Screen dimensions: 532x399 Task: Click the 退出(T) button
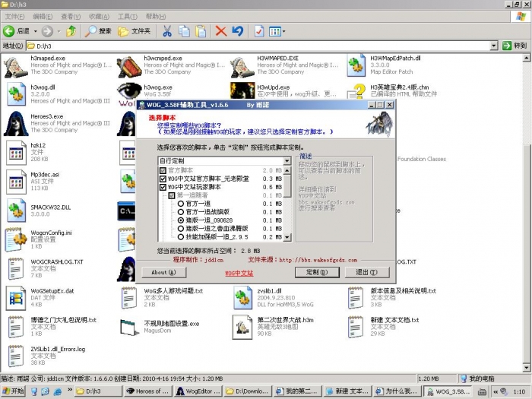pyautogui.click(x=367, y=272)
